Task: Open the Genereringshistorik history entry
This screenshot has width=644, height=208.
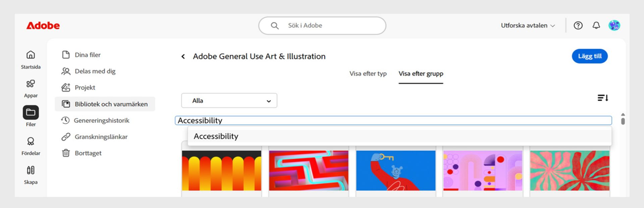Action: (102, 120)
